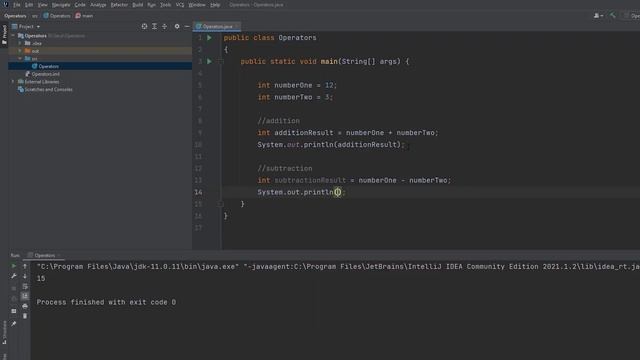Open the Edit menu
The width and height of the screenshot is (640, 360).
(29, 5)
